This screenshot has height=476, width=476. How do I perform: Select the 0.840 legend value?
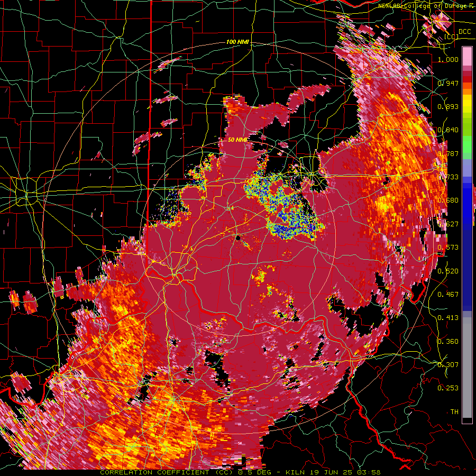click(x=448, y=130)
